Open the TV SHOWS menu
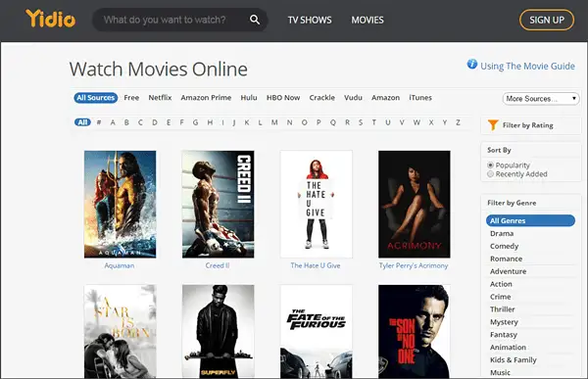The width and height of the screenshot is (588, 379). 310,20
